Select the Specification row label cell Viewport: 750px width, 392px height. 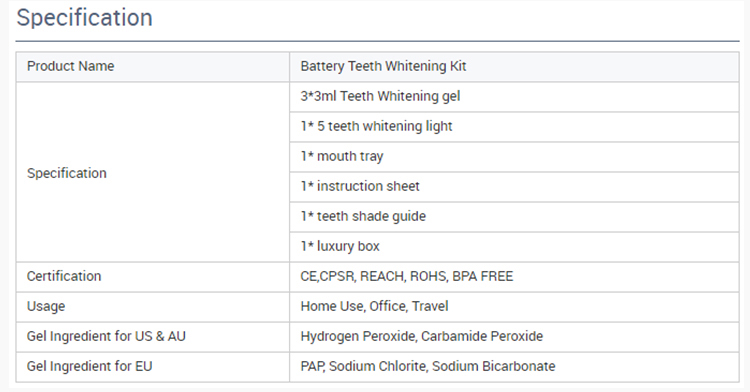click(153, 172)
